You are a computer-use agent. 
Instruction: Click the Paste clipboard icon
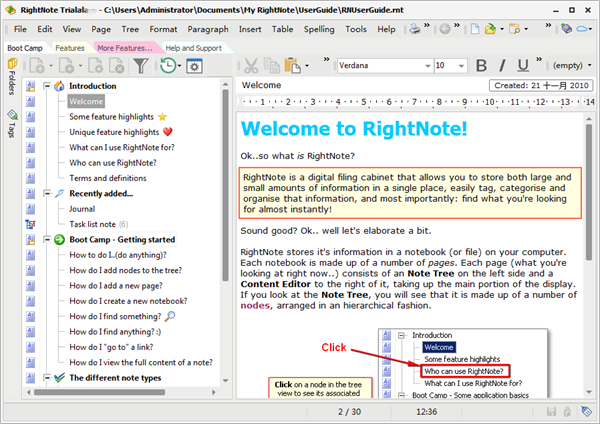pos(291,66)
